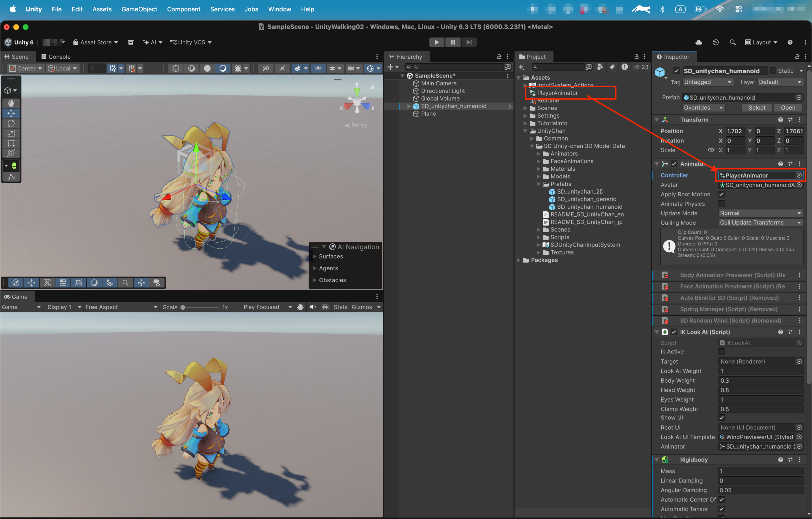Disable the Animator component checkbox
The image size is (812, 519).
[x=674, y=164]
